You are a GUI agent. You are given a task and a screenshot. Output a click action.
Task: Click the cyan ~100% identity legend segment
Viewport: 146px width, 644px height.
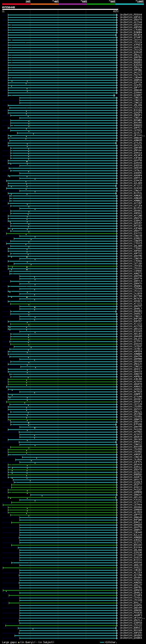(x=130, y=4)
